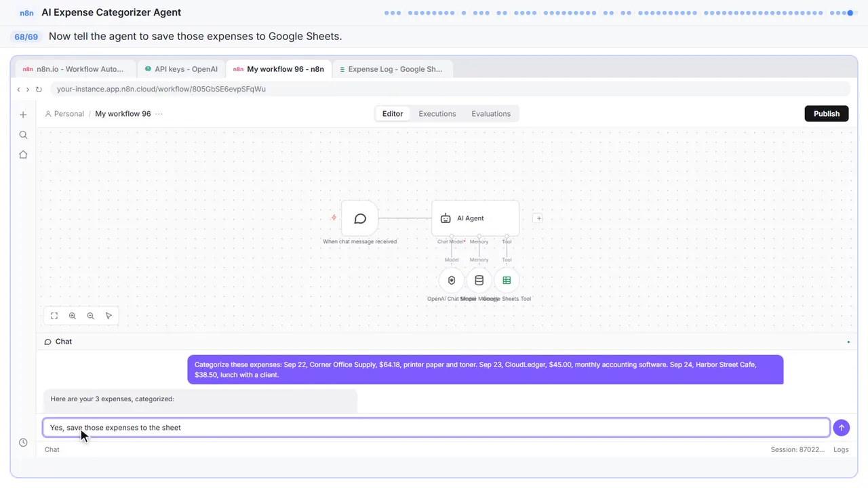
Task: Click the Session ID text
Action: pos(798,449)
